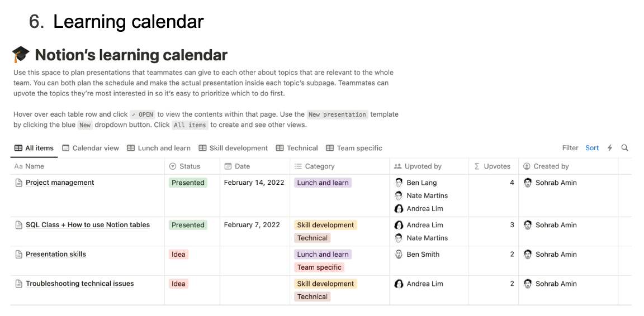
Task: Click the red Idea status for Presentation skills
Action: tap(178, 254)
